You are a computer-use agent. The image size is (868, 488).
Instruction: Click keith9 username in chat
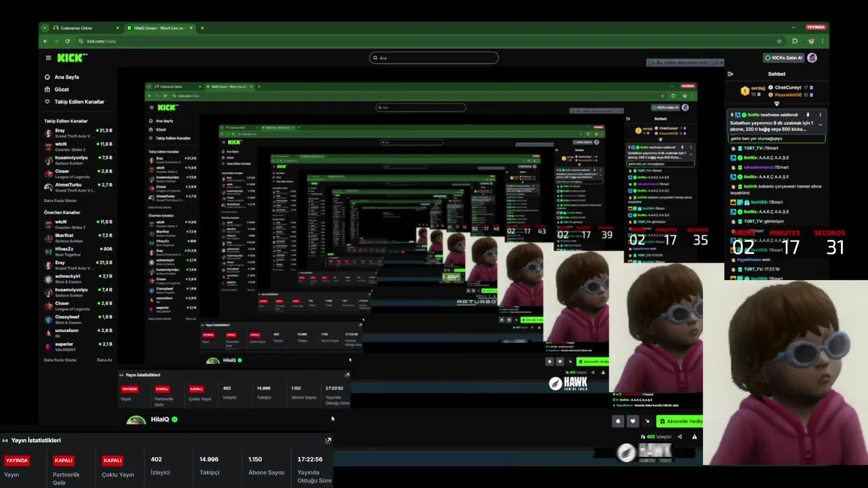point(751,186)
